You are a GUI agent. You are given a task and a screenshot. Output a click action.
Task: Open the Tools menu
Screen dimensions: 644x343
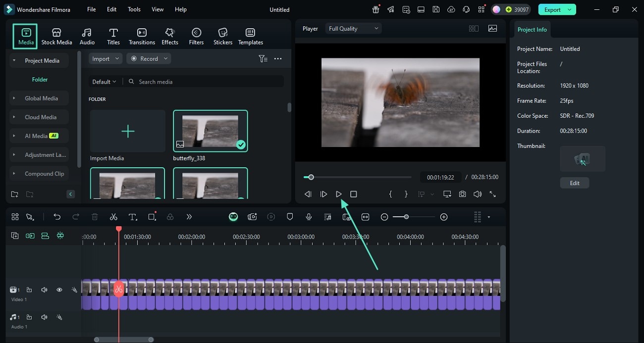(x=134, y=9)
